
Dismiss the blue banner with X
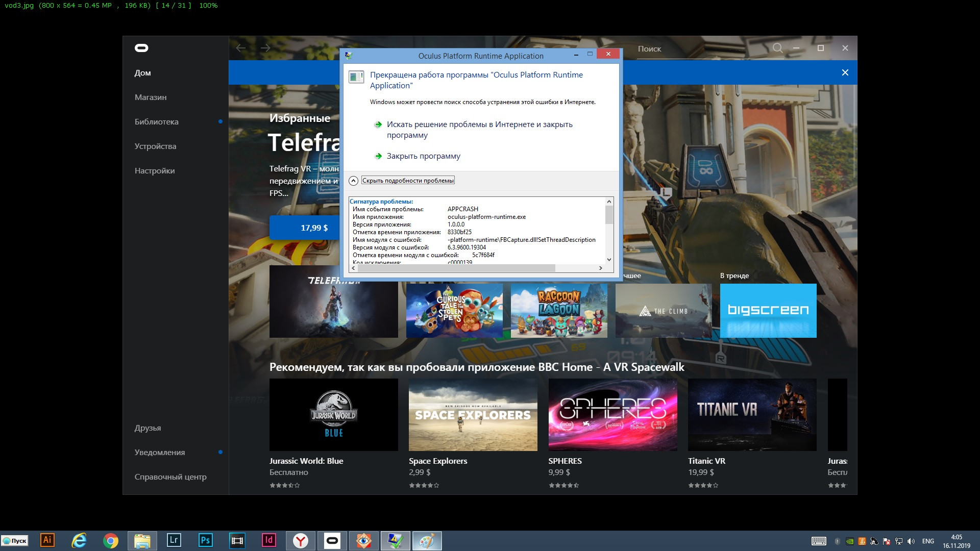(845, 72)
